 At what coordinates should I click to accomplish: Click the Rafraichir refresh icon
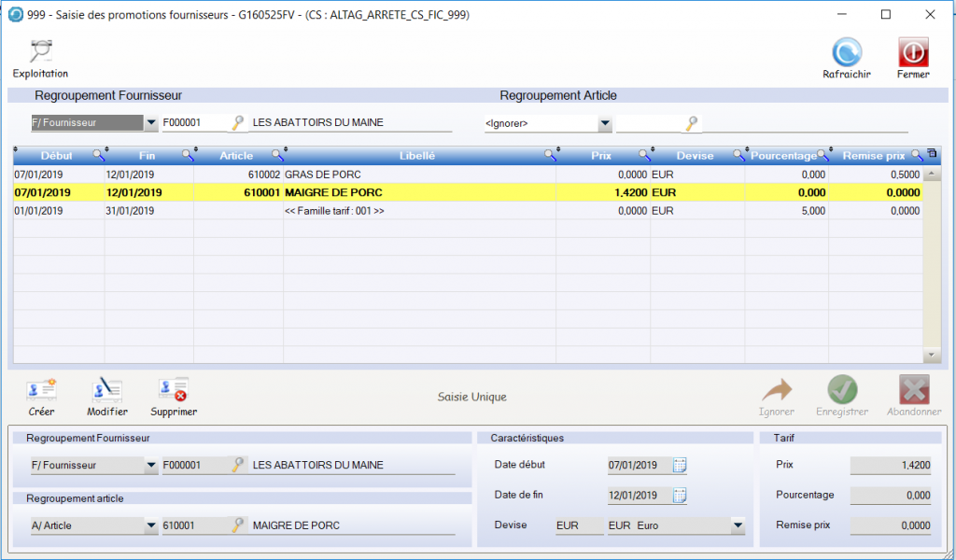pos(846,53)
